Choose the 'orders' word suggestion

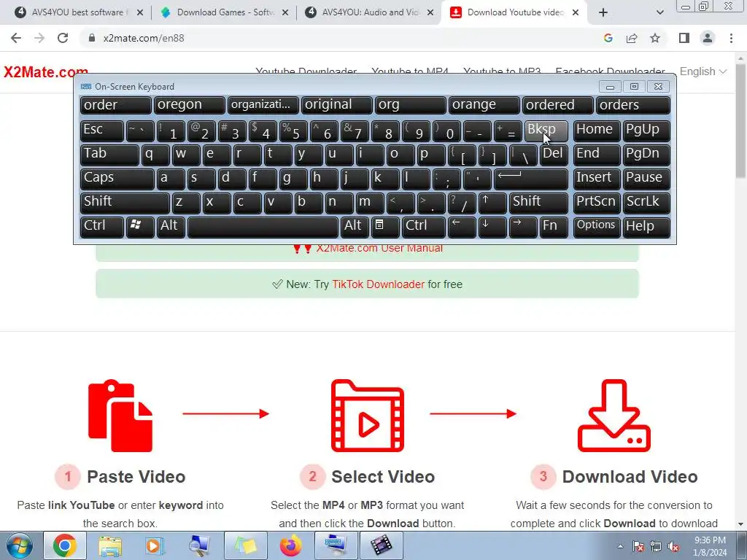pos(633,105)
